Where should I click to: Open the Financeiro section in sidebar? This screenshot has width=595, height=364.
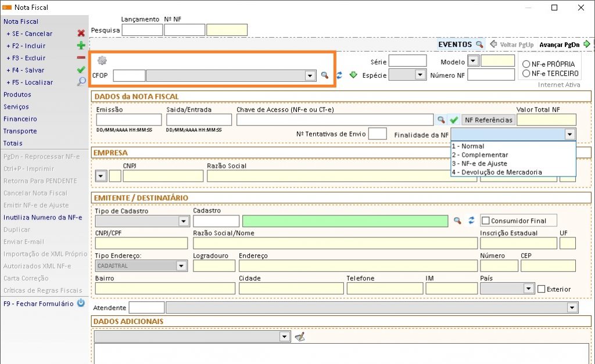click(x=16, y=119)
